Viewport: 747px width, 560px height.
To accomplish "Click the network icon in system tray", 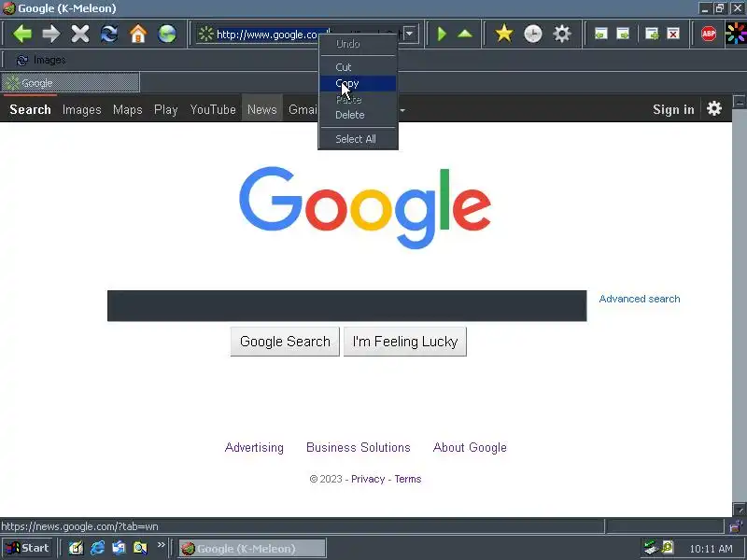I will pyautogui.click(x=650, y=548).
